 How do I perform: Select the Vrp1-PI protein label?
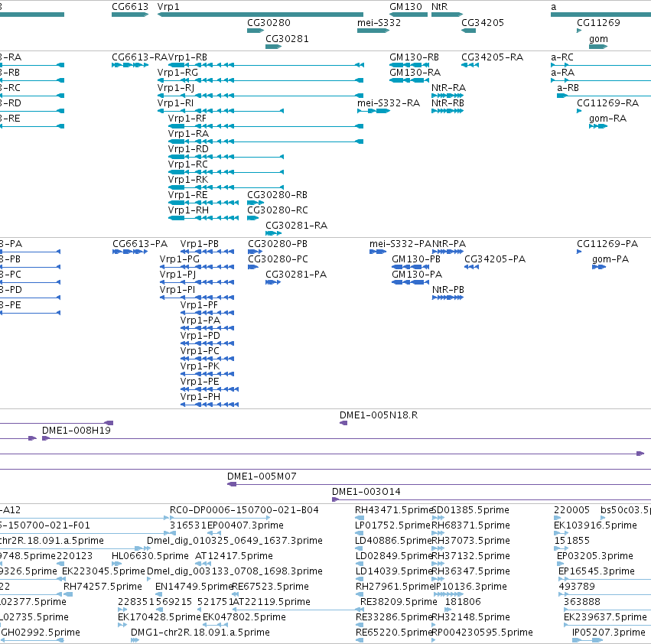[x=177, y=290]
